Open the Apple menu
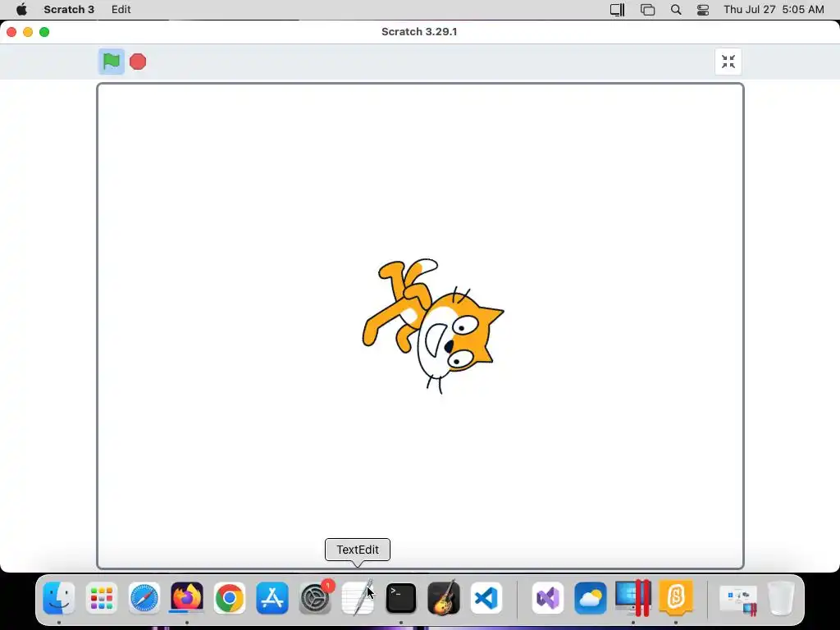Viewport: 840px width, 630px height. pos(21,10)
